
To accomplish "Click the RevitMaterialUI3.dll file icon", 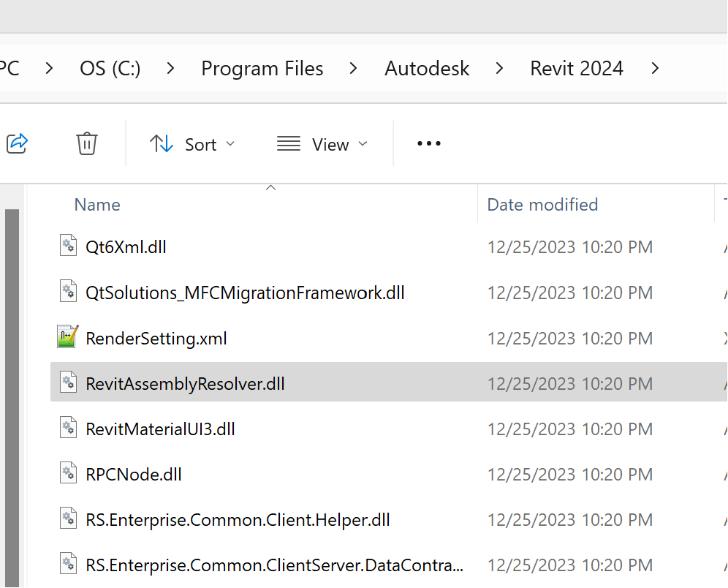I will (x=68, y=427).
